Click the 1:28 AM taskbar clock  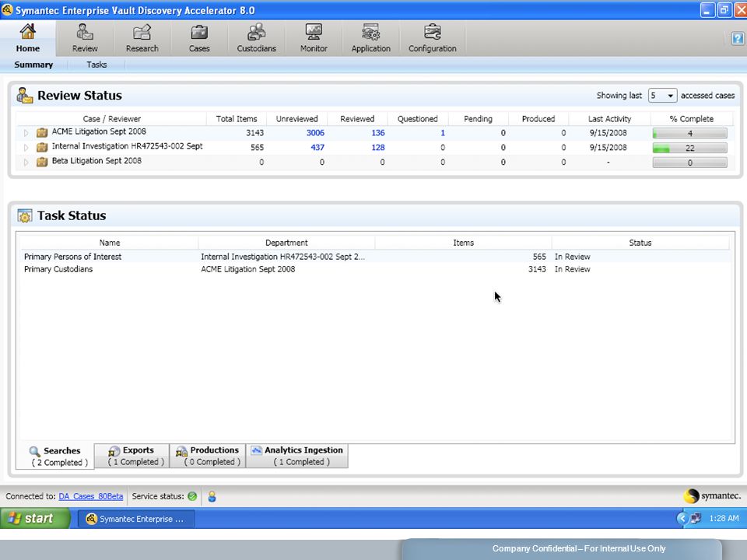click(x=724, y=518)
